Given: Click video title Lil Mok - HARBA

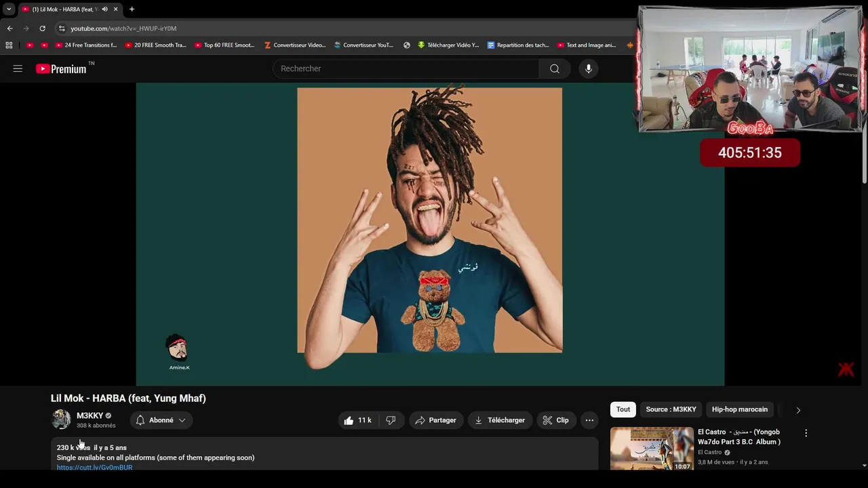Looking at the screenshot, I should click(128, 399).
